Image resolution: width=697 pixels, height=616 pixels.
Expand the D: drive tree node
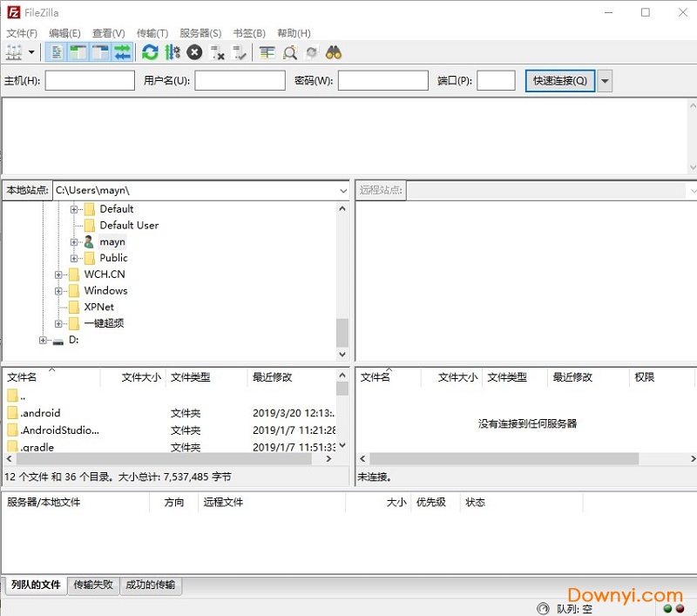(43, 341)
